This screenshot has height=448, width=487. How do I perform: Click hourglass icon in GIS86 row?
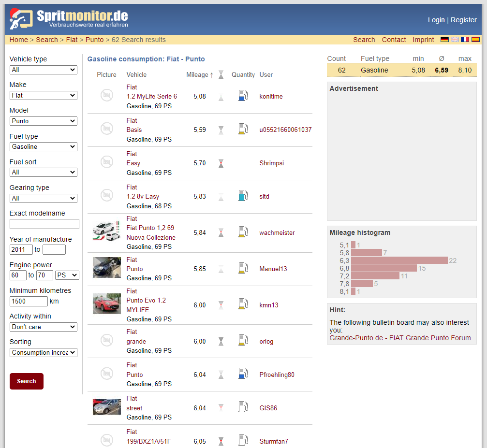point(221,408)
